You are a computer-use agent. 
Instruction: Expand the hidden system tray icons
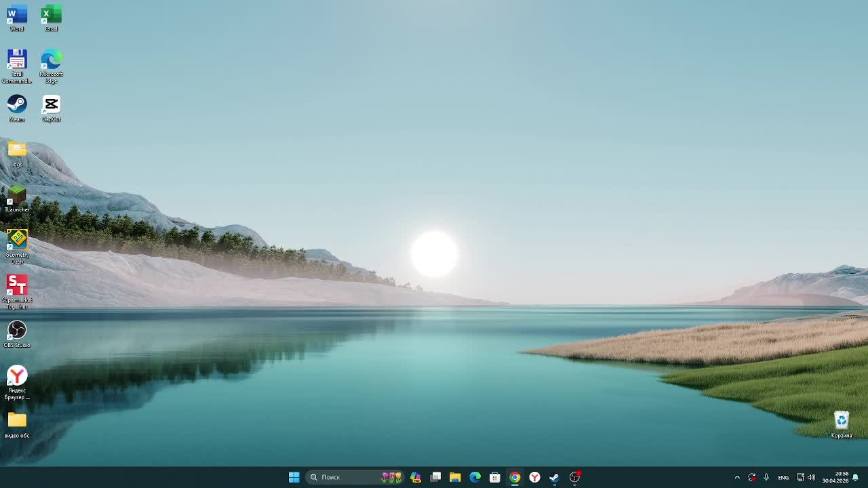click(x=737, y=477)
